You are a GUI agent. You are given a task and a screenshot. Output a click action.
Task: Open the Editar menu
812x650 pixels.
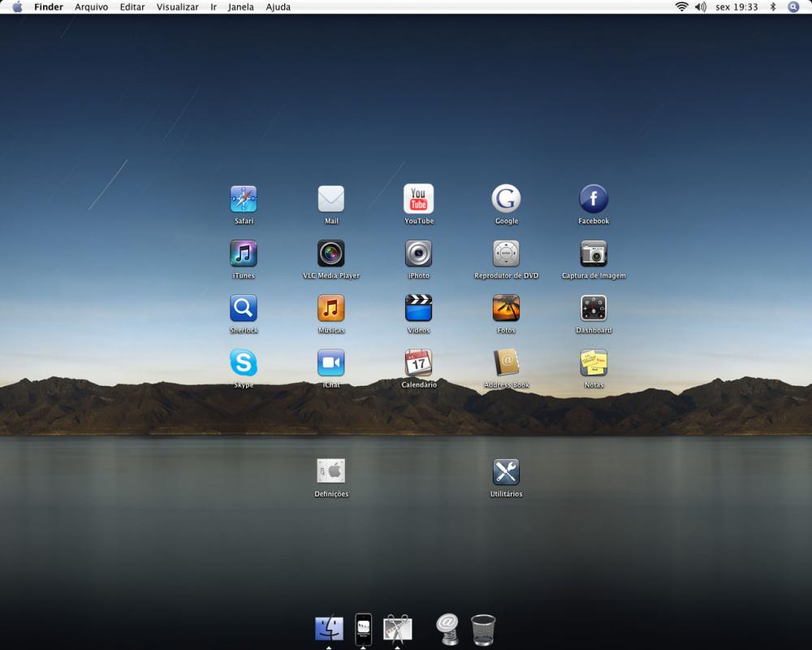click(x=132, y=6)
